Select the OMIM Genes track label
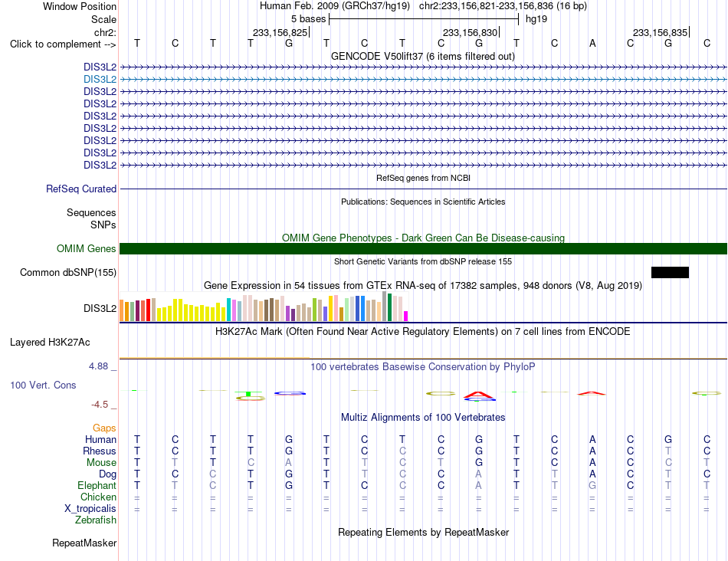728x561 pixels. [x=87, y=248]
